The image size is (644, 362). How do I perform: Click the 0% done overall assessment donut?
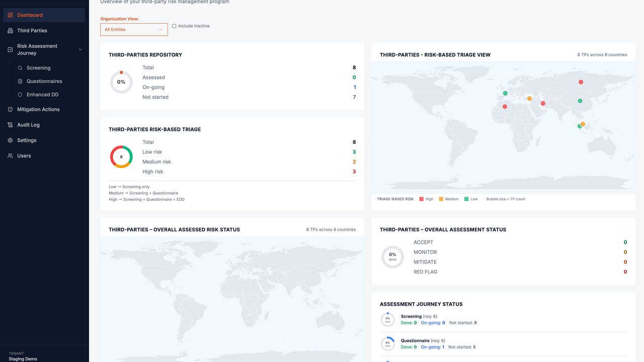tap(392, 257)
